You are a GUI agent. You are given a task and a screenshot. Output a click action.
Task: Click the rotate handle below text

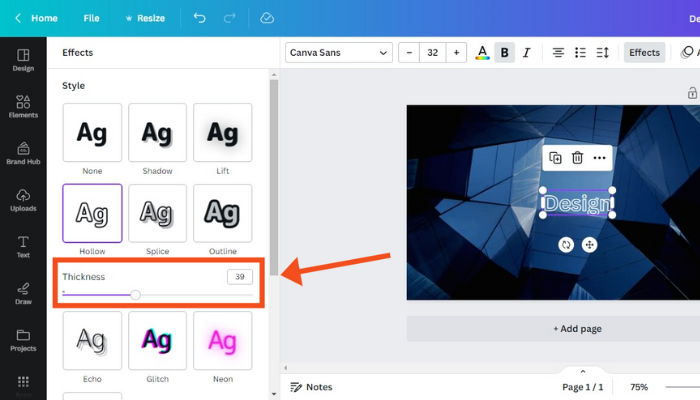[x=566, y=245]
